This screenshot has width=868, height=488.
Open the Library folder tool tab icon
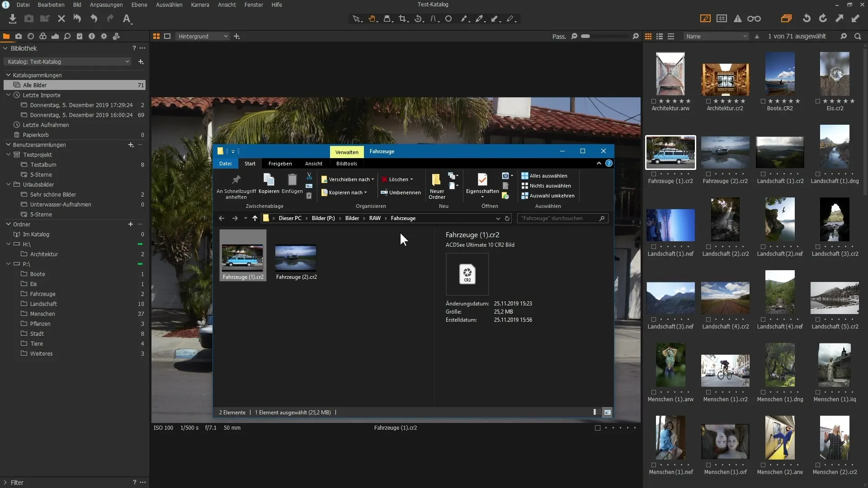point(6,36)
